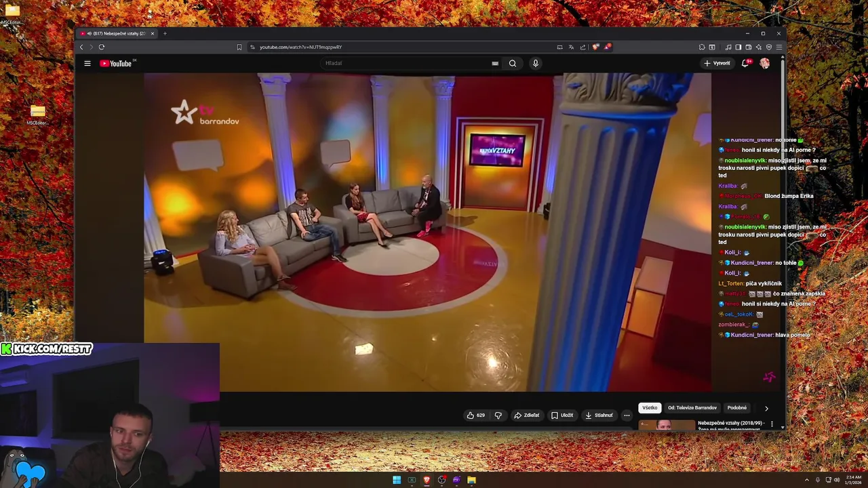868x488 pixels.
Task: Like the video with 629 likes
Action: point(476,415)
